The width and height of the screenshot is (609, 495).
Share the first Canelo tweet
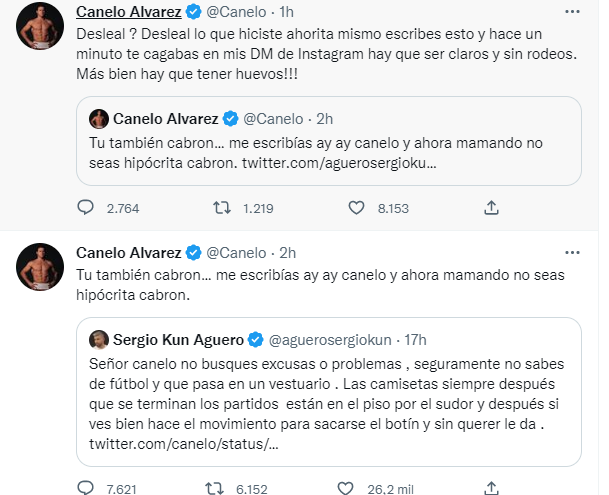tap(491, 208)
